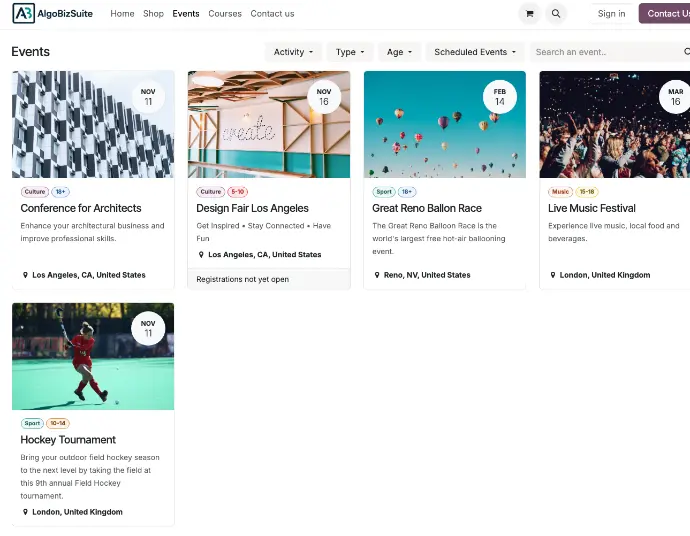Navigate to the Home menu item
The width and height of the screenshot is (690, 536).
(122, 14)
